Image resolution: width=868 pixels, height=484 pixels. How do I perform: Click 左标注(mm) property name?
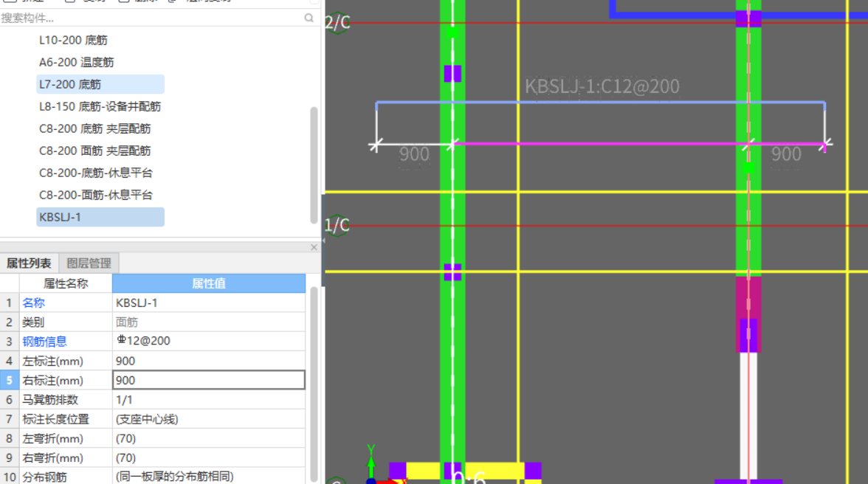(52, 362)
